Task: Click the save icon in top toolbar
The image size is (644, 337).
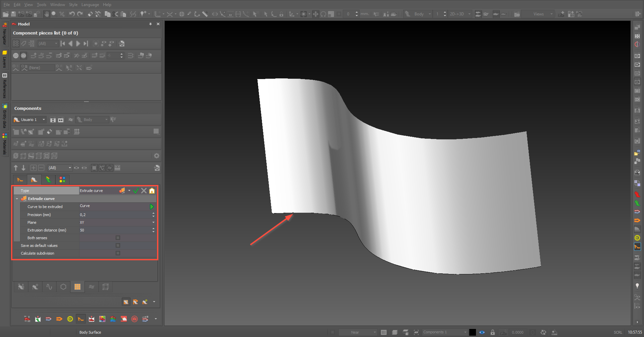Action: point(13,14)
